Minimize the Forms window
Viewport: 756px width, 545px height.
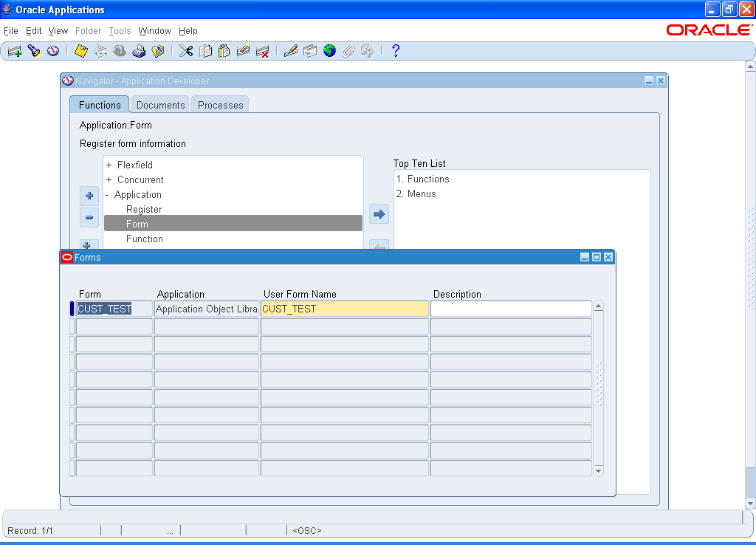585,257
